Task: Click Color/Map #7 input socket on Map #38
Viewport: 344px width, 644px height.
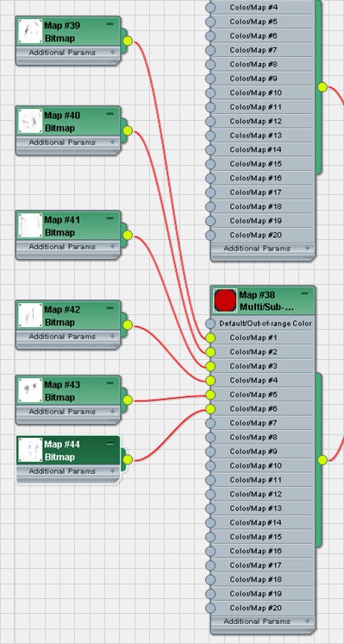Action: [x=210, y=423]
